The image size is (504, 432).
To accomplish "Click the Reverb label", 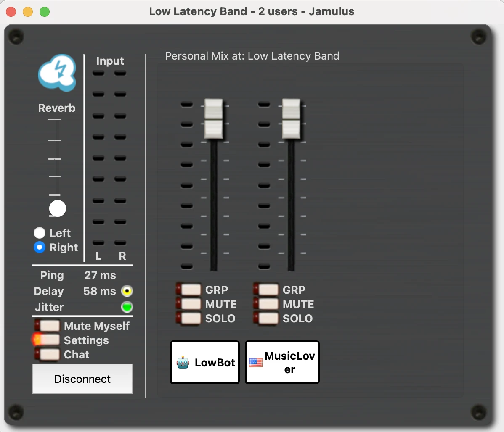I will [x=57, y=108].
